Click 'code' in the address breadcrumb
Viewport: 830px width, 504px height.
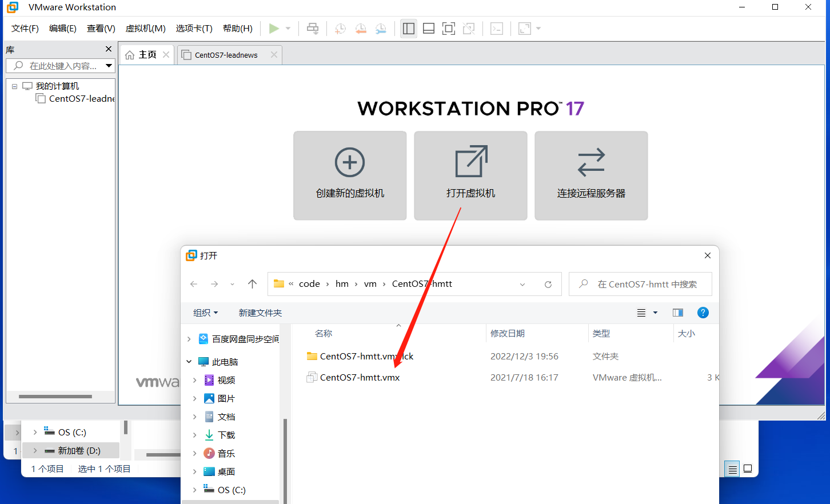pos(309,284)
